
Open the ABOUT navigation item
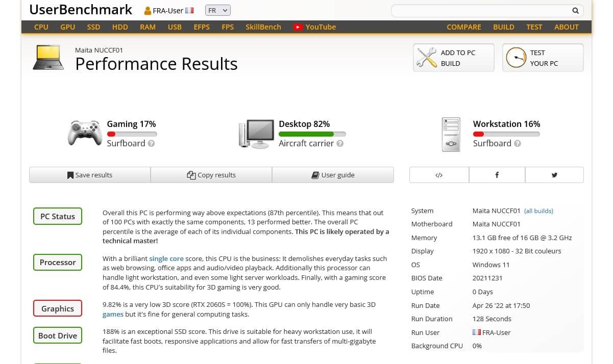click(567, 27)
